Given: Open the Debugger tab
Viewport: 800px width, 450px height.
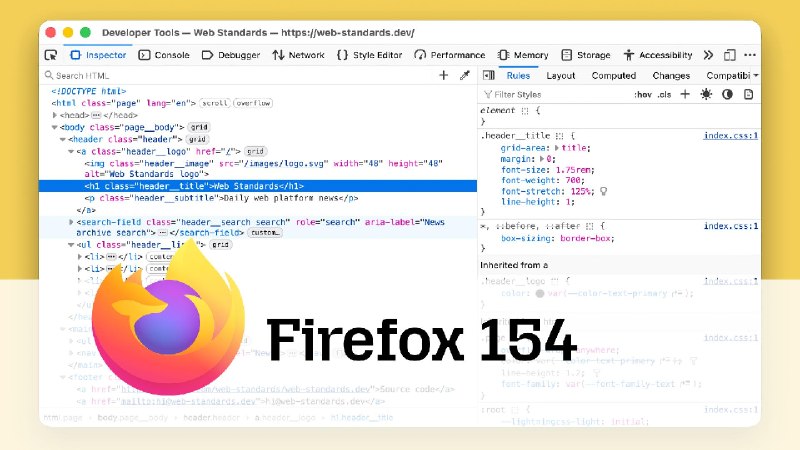Looking at the screenshot, I should pyautogui.click(x=231, y=55).
